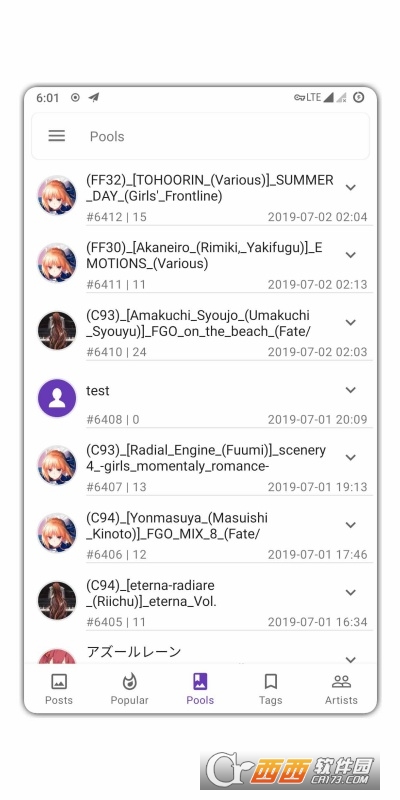Open the Popular flame icon

pyautogui.click(x=130, y=681)
